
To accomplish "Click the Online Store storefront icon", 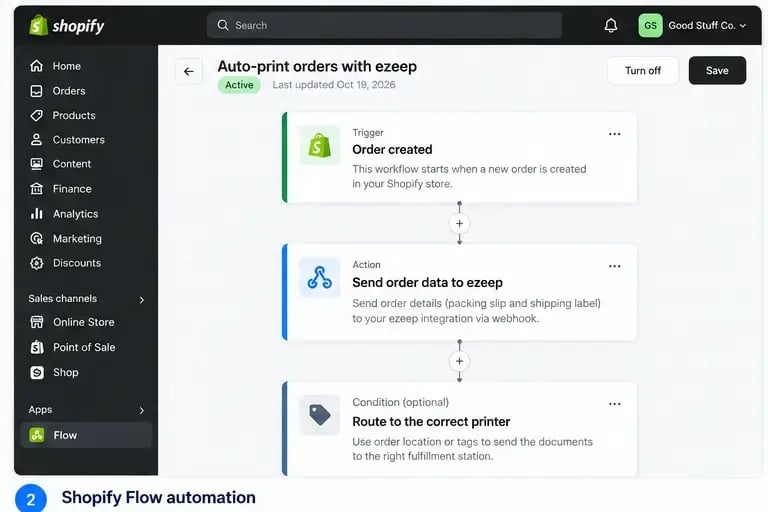I will click(37, 322).
